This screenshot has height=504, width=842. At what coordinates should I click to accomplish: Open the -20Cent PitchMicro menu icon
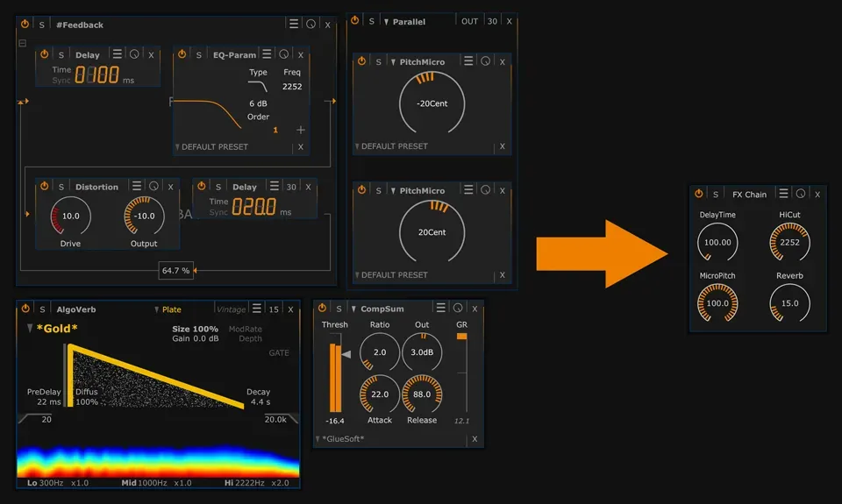pos(468,61)
